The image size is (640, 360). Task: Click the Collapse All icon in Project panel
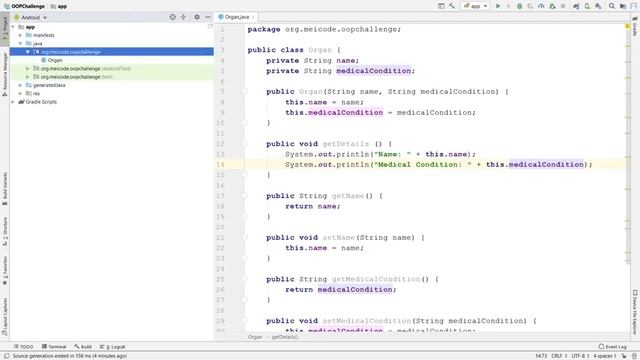183,17
